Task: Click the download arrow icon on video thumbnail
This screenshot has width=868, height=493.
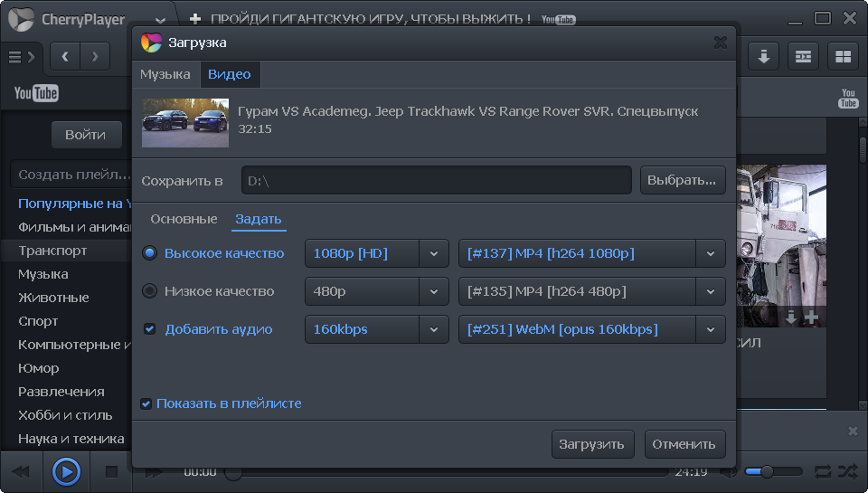Action: click(x=791, y=318)
